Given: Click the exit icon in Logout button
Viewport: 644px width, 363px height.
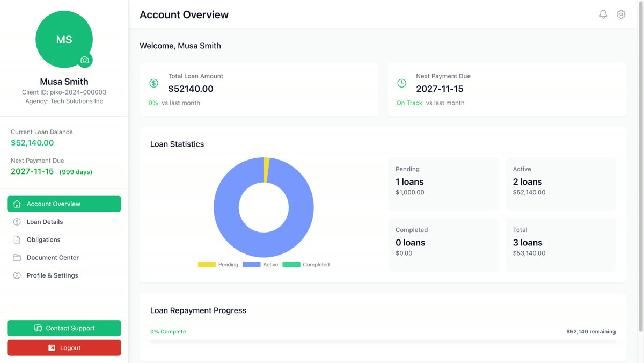Looking at the screenshot, I should click(x=52, y=348).
